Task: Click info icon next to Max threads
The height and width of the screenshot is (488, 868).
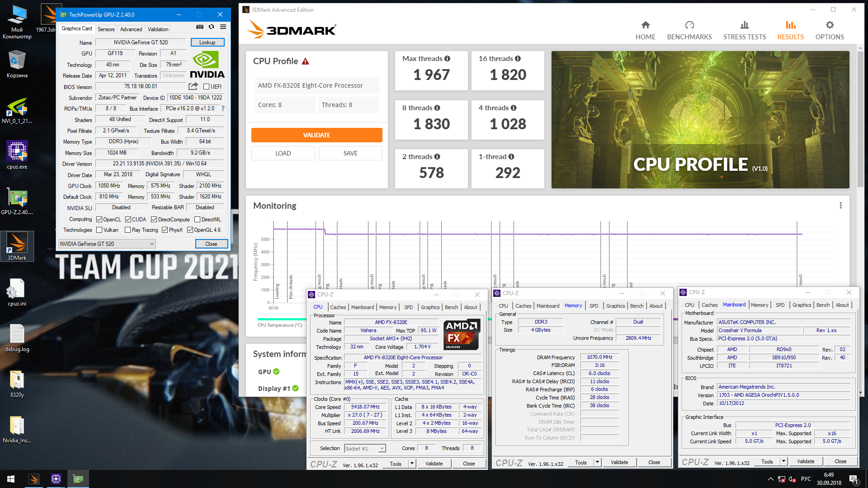Action: (x=447, y=59)
